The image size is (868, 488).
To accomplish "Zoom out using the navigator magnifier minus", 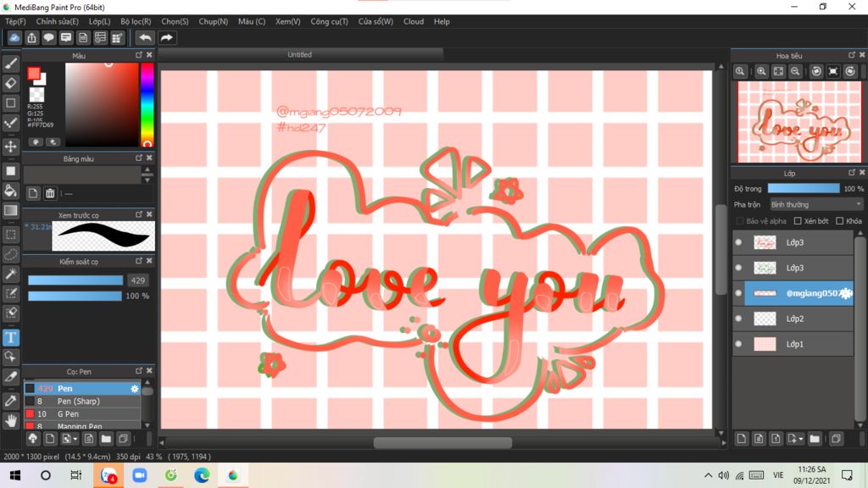I will pyautogui.click(x=795, y=71).
